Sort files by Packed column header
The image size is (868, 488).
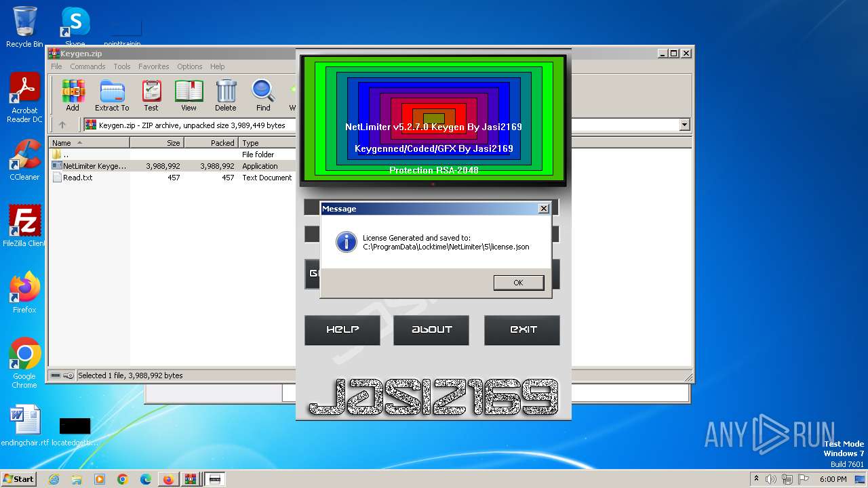pyautogui.click(x=211, y=143)
